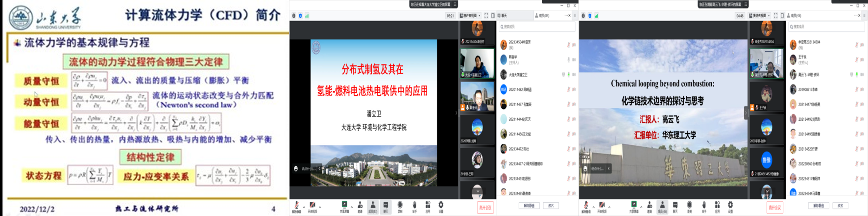Click rename button below middle members list
The image size is (868, 216).
[x=551, y=206]
